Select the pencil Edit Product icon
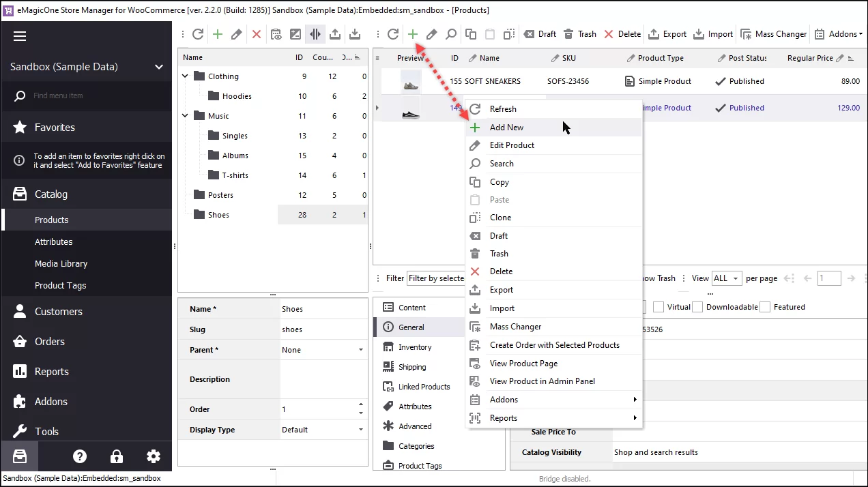The image size is (868, 487). click(431, 33)
